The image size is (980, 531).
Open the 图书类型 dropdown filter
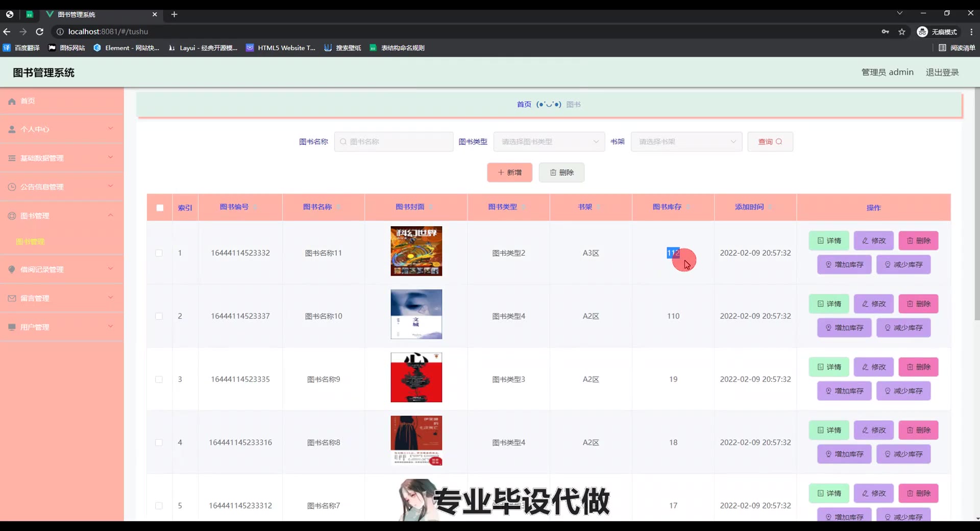point(549,142)
